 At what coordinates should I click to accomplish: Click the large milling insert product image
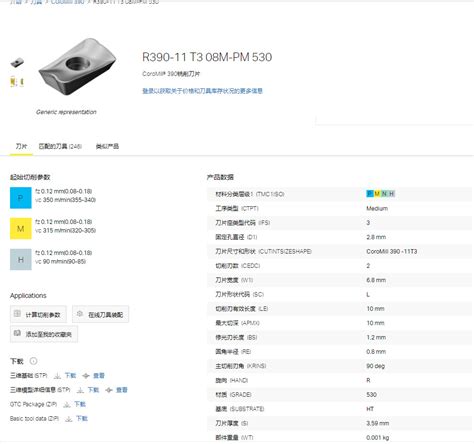[77, 66]
